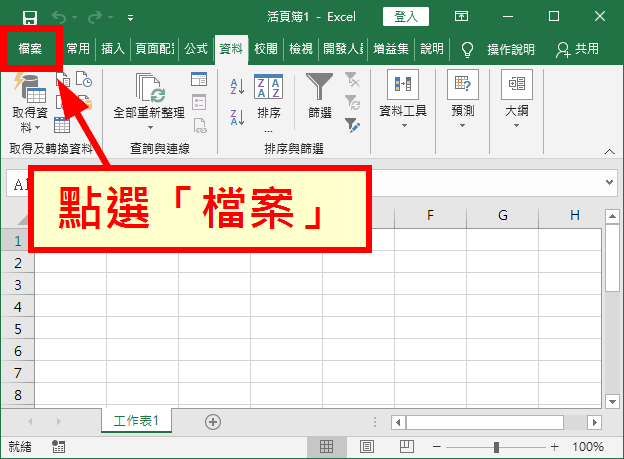Switch to the 常用 Home tab
The image size is (624, 459).
[x=78, y=49]
